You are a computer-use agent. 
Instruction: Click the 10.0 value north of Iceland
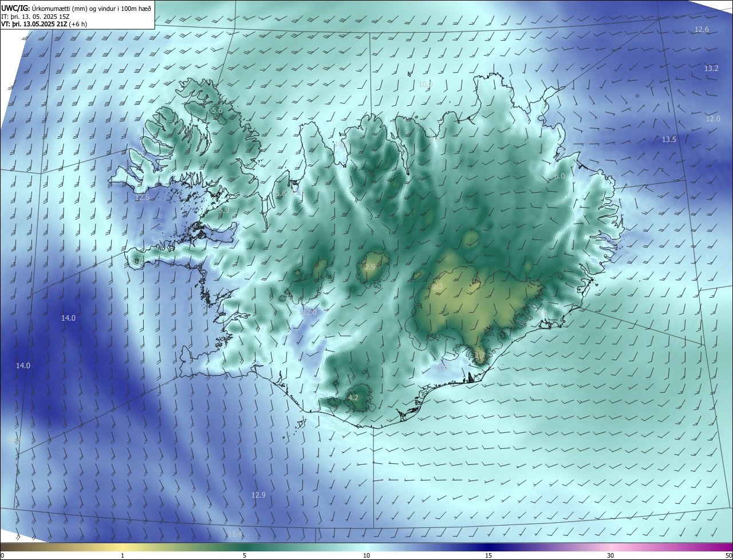(425, 84)
